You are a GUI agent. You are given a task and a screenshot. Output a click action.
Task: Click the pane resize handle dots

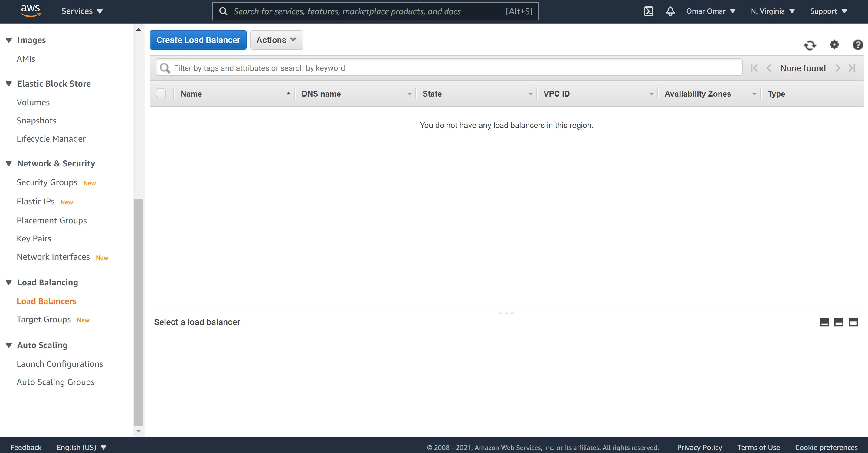click(x=506, y=313)
